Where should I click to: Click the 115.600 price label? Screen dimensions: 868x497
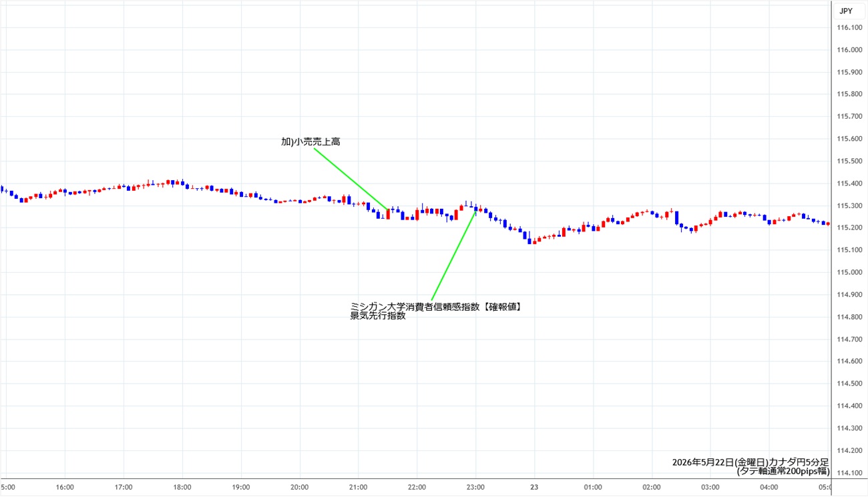tap(849, 139)
